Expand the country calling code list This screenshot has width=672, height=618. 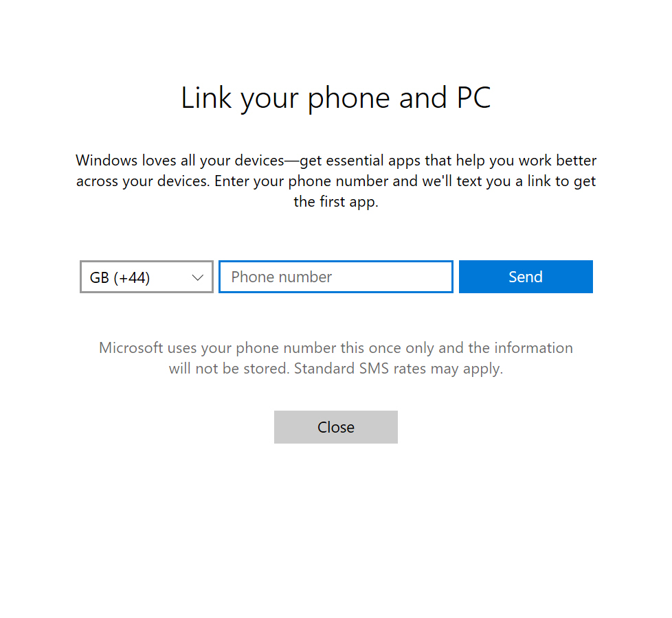[146, 277]
